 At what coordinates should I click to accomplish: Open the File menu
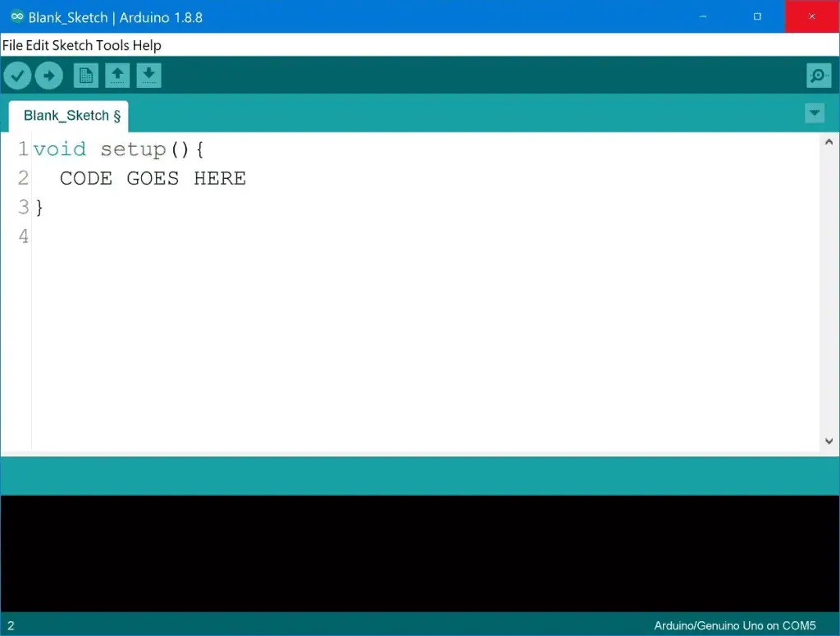(13, 45)
